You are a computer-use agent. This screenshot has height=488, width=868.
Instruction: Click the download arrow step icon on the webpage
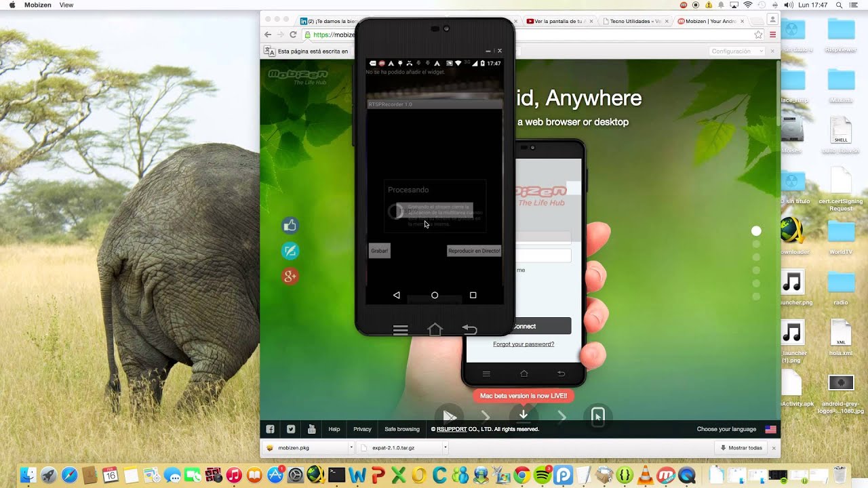tap(524, 415)
